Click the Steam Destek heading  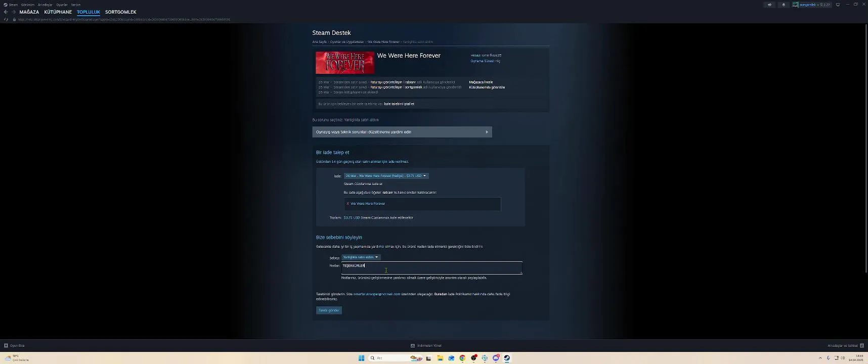[331, 33]
